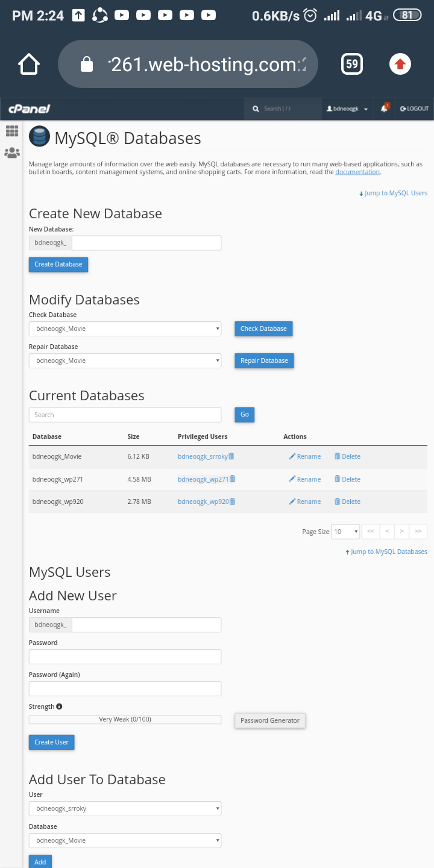This screenshot has height=868, width=434.
Task: Click the bdneoqgk_Movie database name cell
Action: pos(57,456)
